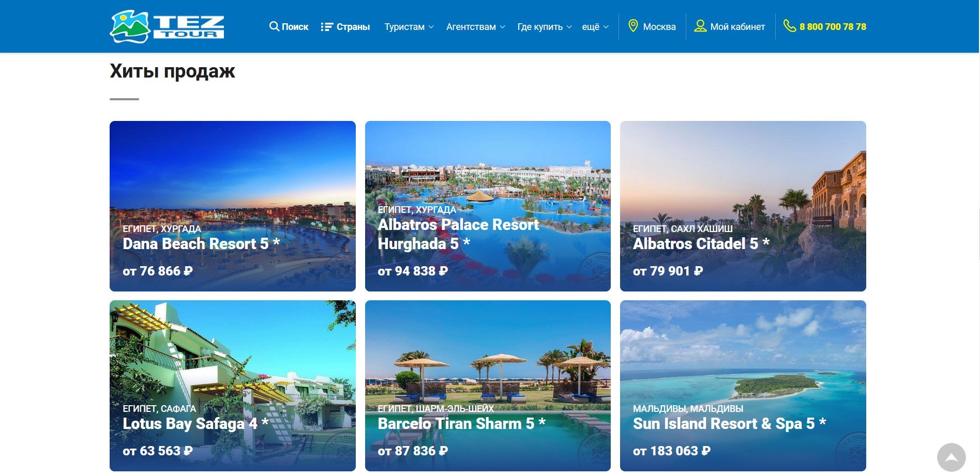Open Albatros Citadel 5* offer
Viewport: 980px width, 476px height.
coord(743,206)
